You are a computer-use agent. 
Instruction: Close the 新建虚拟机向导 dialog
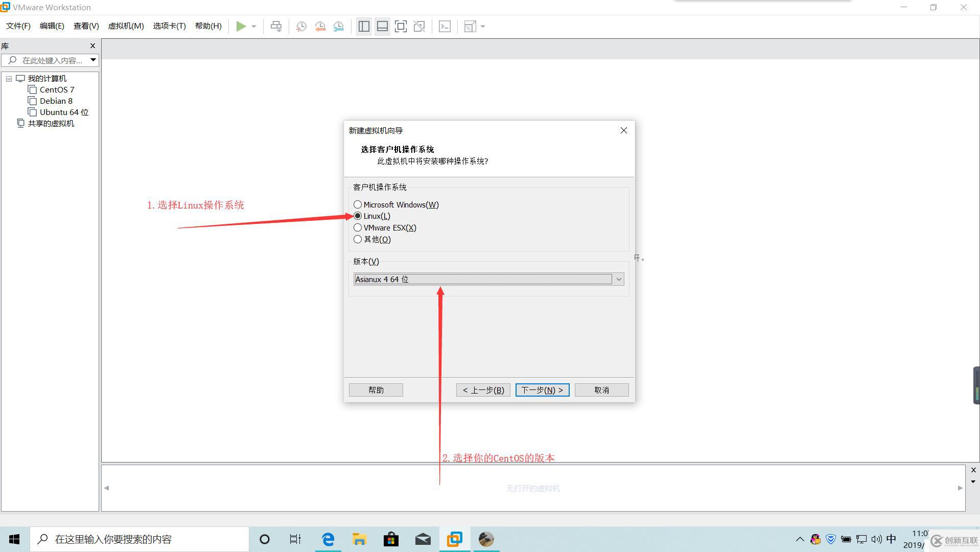[x=623, y=130]
